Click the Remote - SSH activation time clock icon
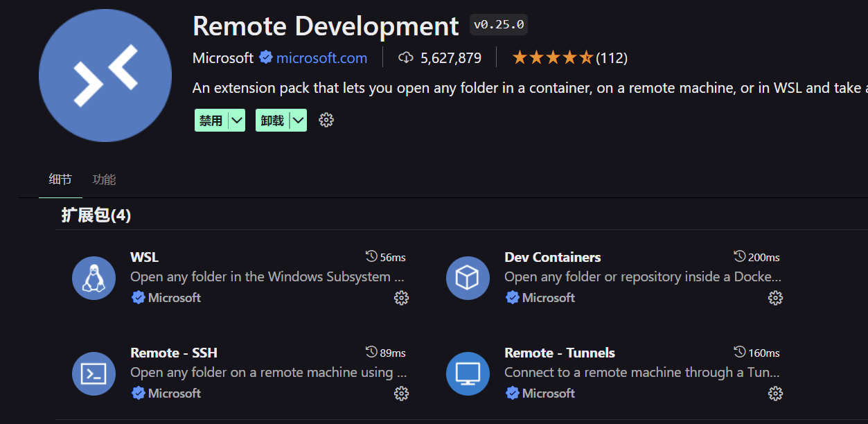Image resolution: width=868 pixels, height=424 pixels. [371, 353]
